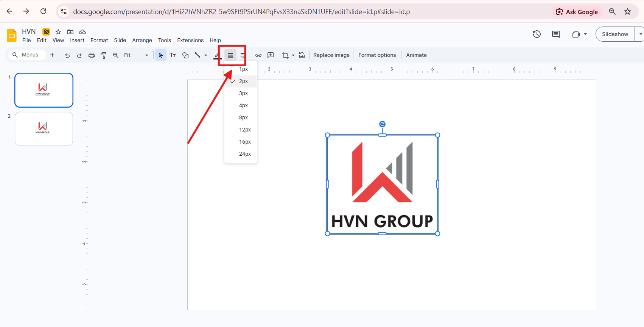Activate the Paint format tool
The width and height of the screenshot is (644, 327).
click(x=103, y=55)
